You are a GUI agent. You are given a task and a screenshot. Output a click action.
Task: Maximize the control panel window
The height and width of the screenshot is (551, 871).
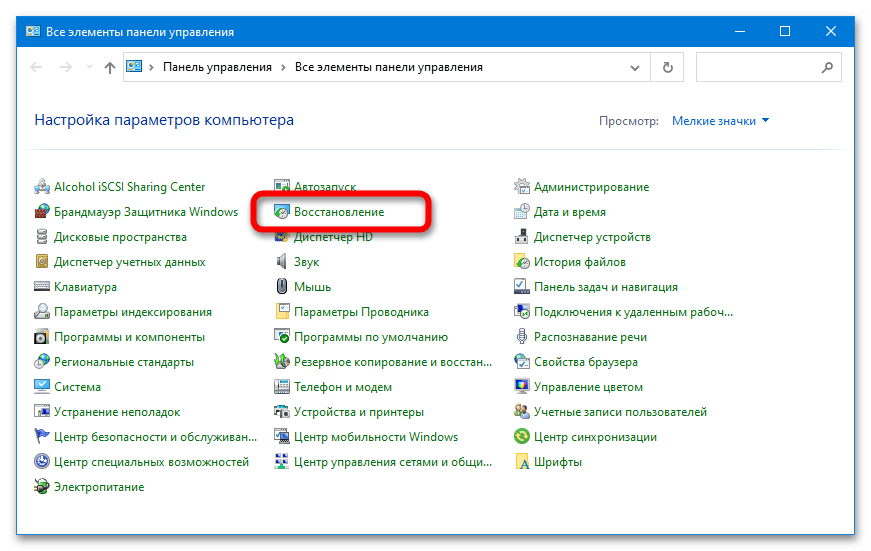coord(785,31)
